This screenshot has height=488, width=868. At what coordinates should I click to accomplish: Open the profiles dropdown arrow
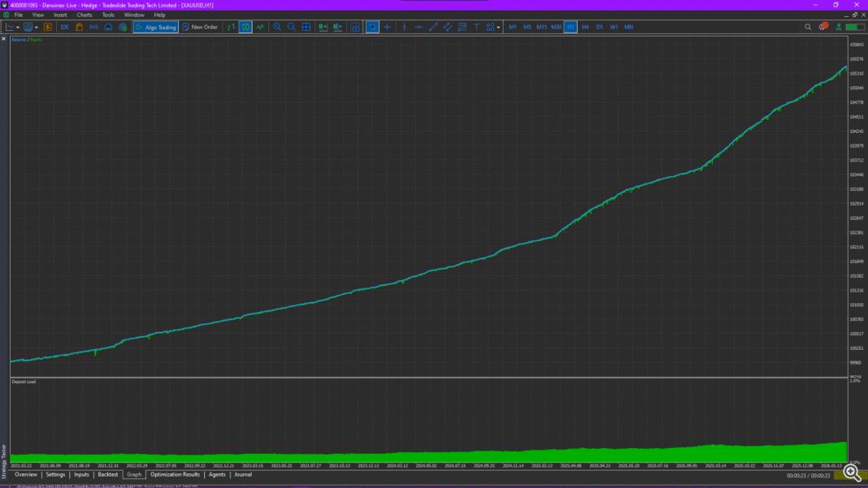pyautogui.click(x=37, y=27)
